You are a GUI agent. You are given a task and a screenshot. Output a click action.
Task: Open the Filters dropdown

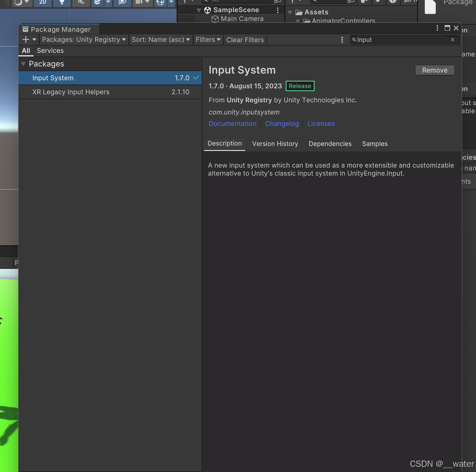208,39
